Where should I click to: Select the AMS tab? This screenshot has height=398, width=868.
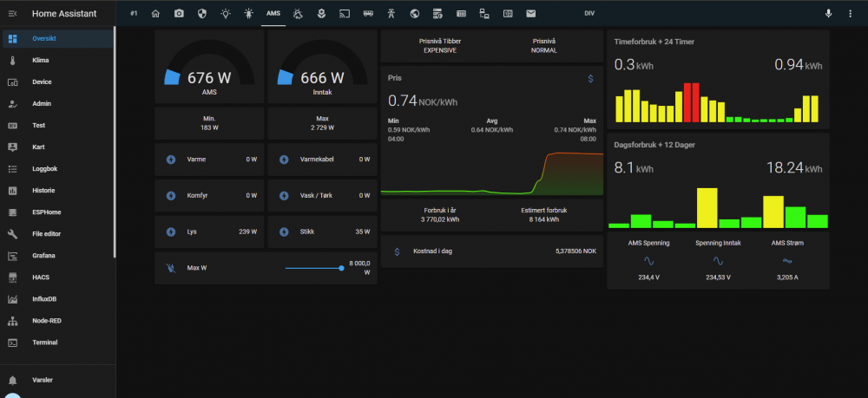pos(273,14)
